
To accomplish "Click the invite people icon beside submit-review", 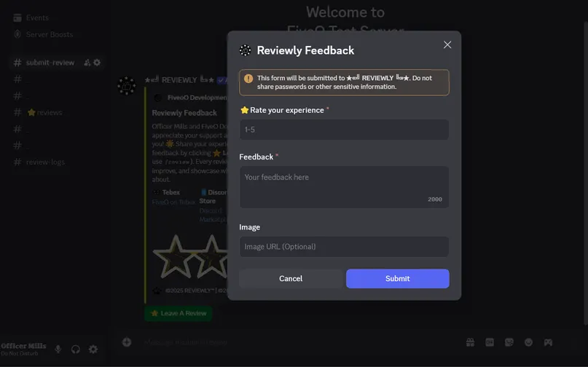I will pos(87,63).
